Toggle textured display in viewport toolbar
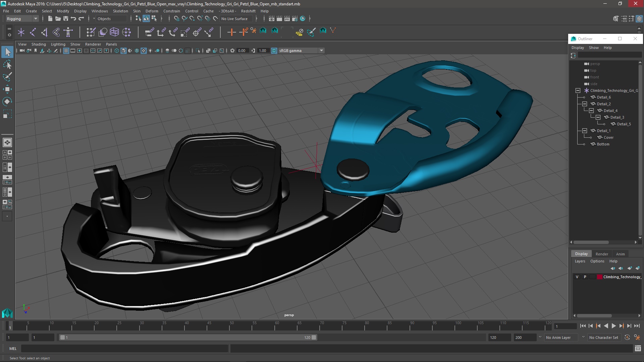644x362 pixels. click(144, 51)
